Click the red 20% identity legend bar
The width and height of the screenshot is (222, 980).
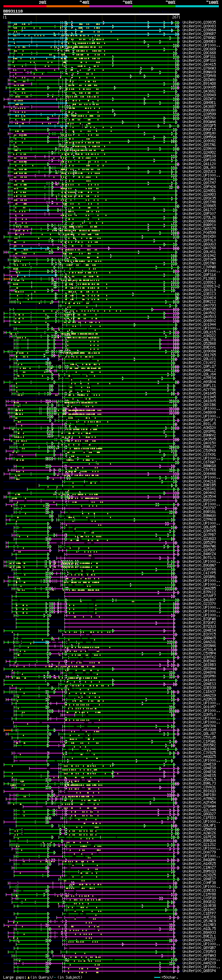(x=25, y=6)
